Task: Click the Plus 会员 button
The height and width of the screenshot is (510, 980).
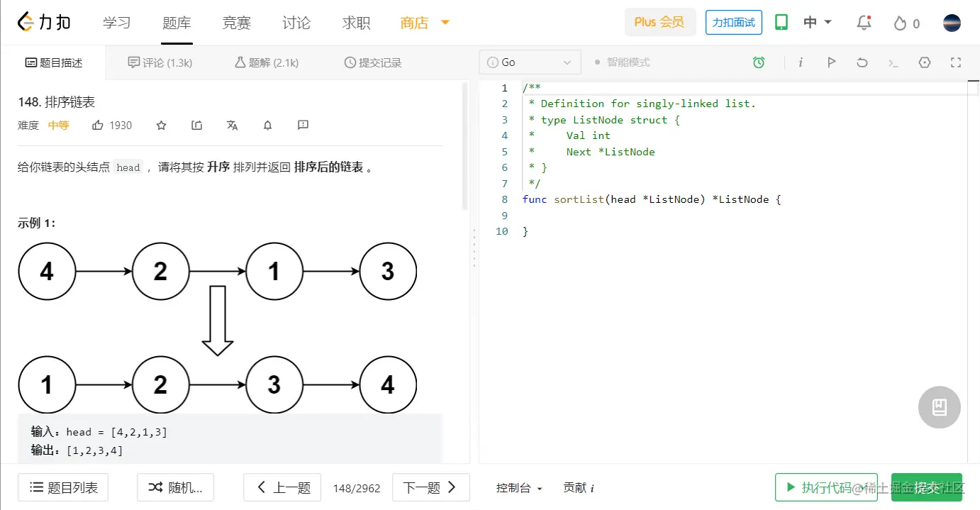Action: (660, 23)
